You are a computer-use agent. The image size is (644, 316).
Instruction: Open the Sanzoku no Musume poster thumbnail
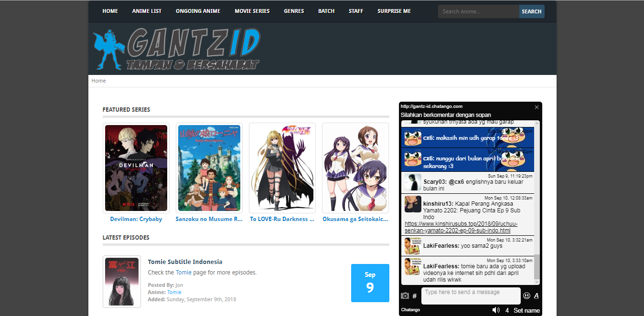[x=209, y=168]
